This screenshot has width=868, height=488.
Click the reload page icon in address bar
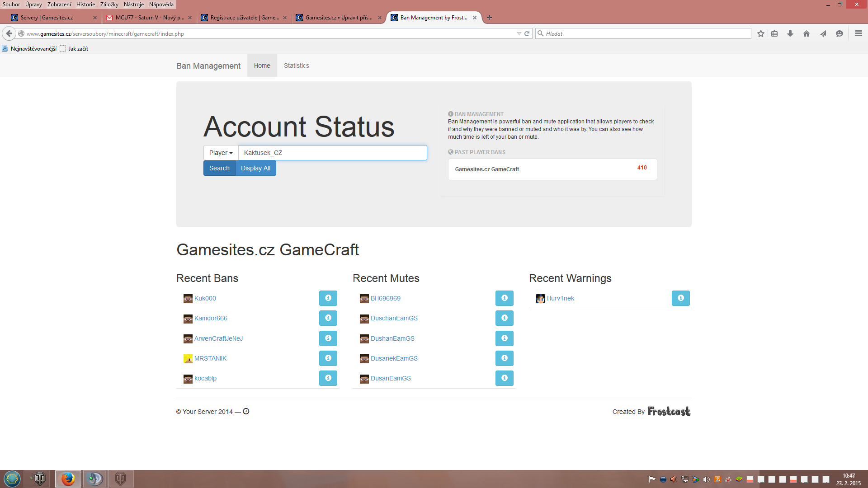[527, 34]
